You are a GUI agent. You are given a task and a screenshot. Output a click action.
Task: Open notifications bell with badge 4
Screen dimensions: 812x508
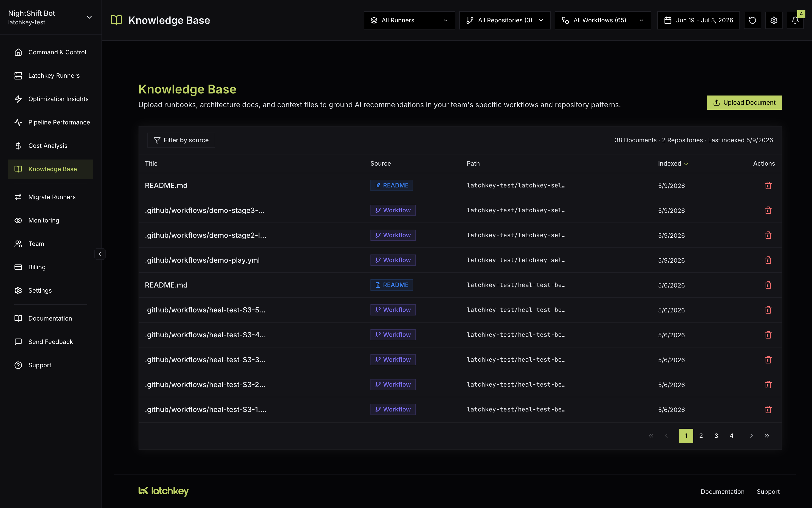tap(795, 20)
